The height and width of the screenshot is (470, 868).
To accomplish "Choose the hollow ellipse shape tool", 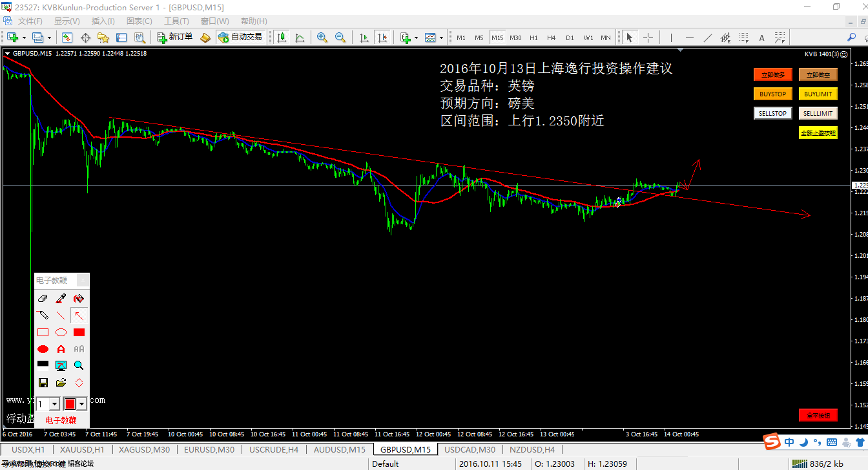I will pos(61,332).
